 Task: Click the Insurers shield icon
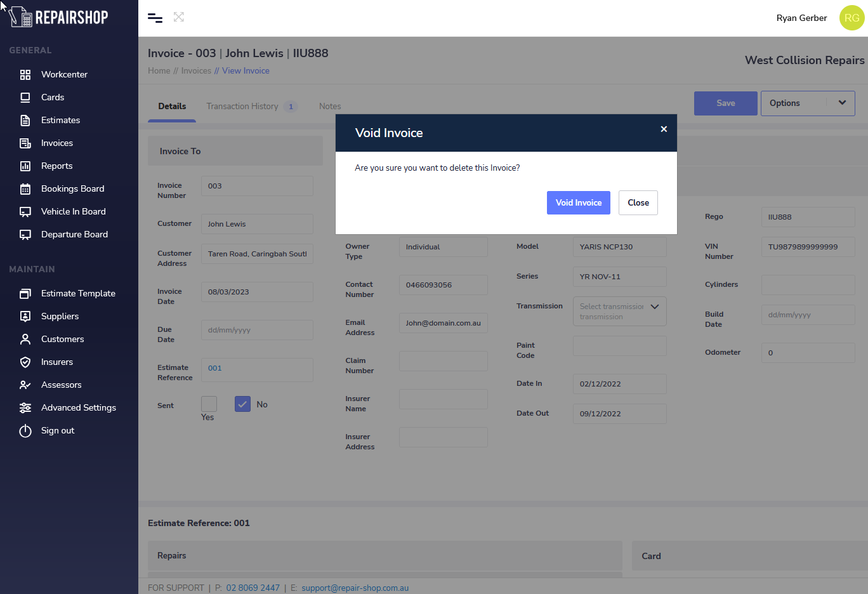point(25,362)
